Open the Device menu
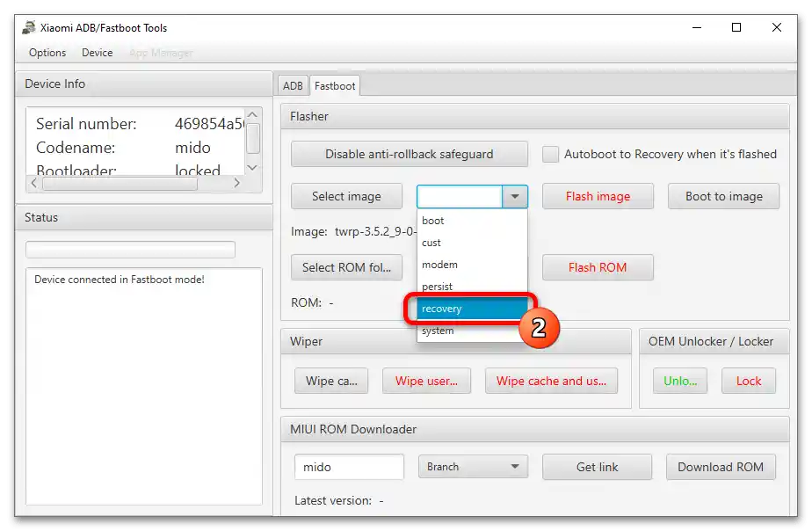 pyautogui.click(x=97, y=53)
